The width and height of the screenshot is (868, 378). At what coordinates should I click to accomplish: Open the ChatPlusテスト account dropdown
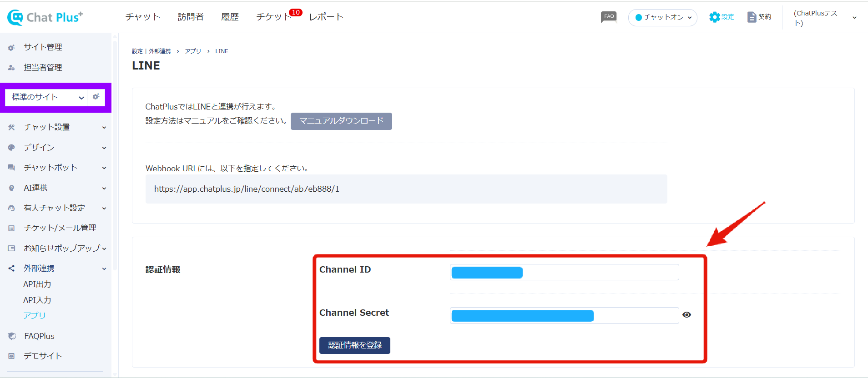point(825,18)
